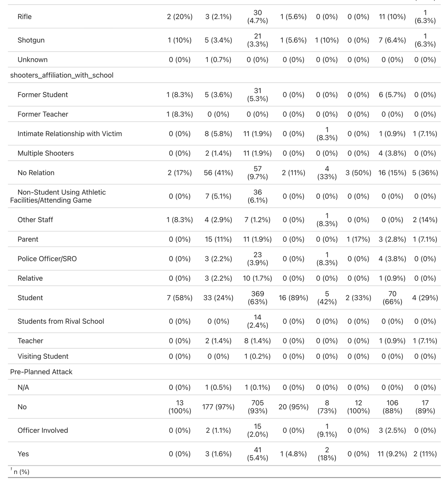Click the 'Multiple Shooters' row label
448x484 pixels.
click(x=45, y=153)
